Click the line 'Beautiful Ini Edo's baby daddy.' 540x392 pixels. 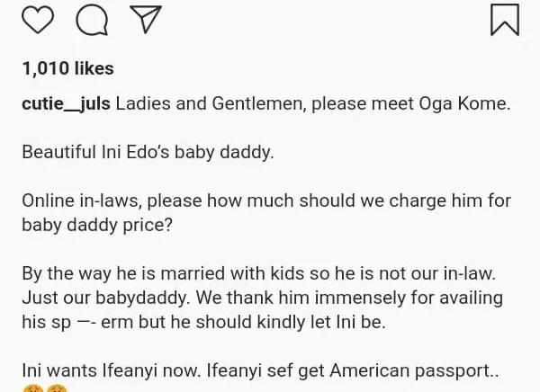click(148, 152)
